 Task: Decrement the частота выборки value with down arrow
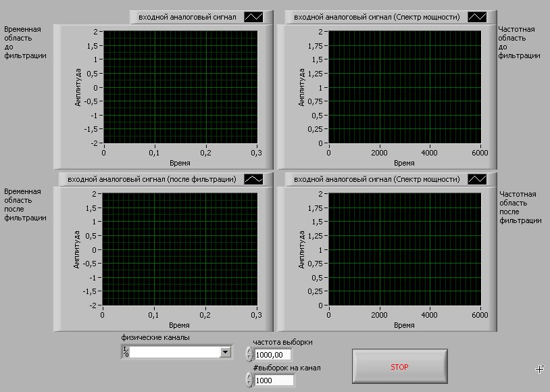pos(249,358)
